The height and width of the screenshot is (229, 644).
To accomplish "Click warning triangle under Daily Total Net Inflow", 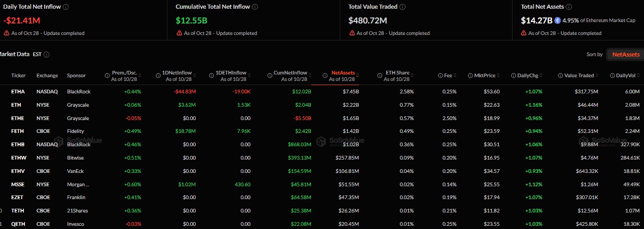I will [6, 33].
